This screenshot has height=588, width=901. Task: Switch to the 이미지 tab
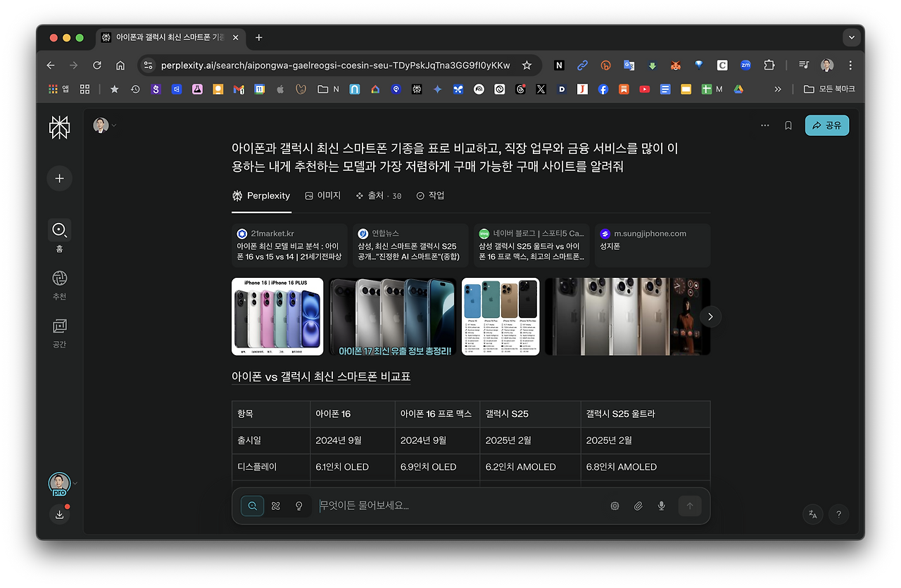pos(322,196)
